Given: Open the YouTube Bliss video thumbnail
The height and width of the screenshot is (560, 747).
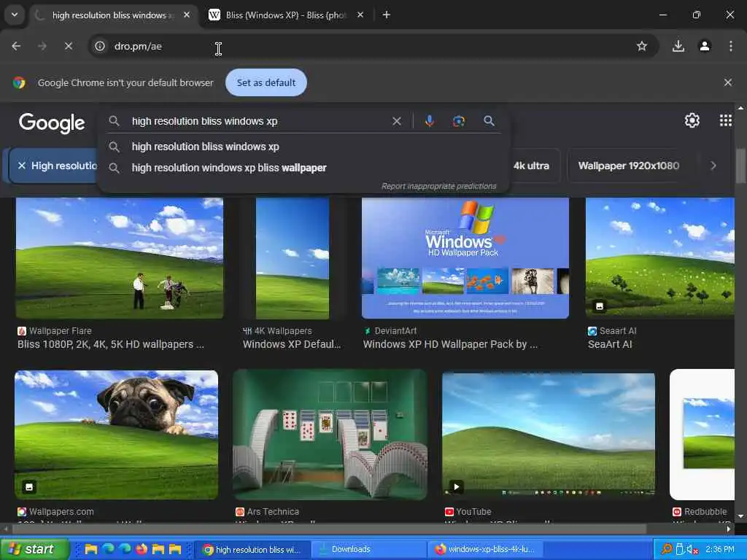Looking at the screenshot, I should 549,435.
